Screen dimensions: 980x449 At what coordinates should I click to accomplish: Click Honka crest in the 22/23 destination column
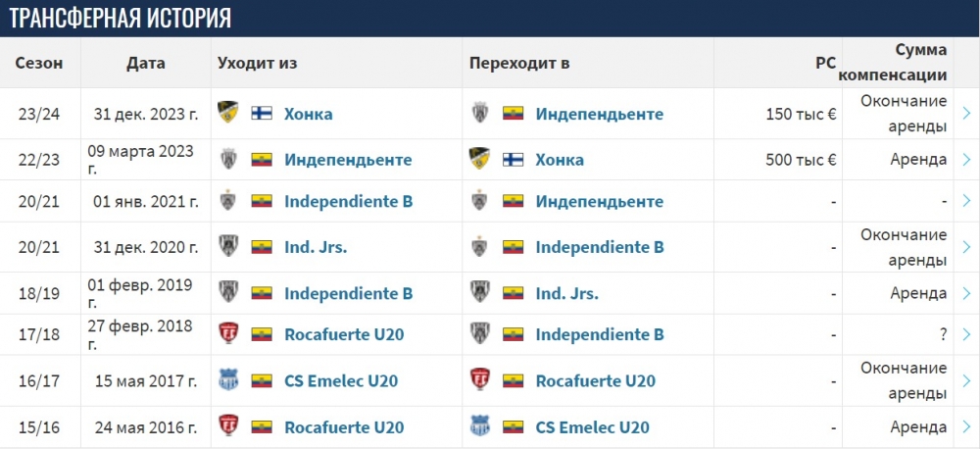coord(479,159)
